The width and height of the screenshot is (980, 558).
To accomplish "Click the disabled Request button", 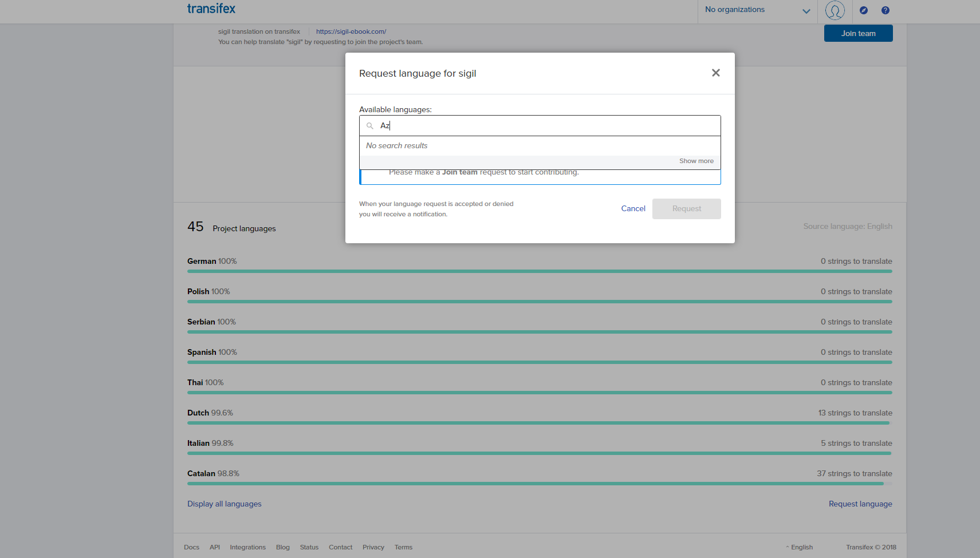I will [686, 209].
